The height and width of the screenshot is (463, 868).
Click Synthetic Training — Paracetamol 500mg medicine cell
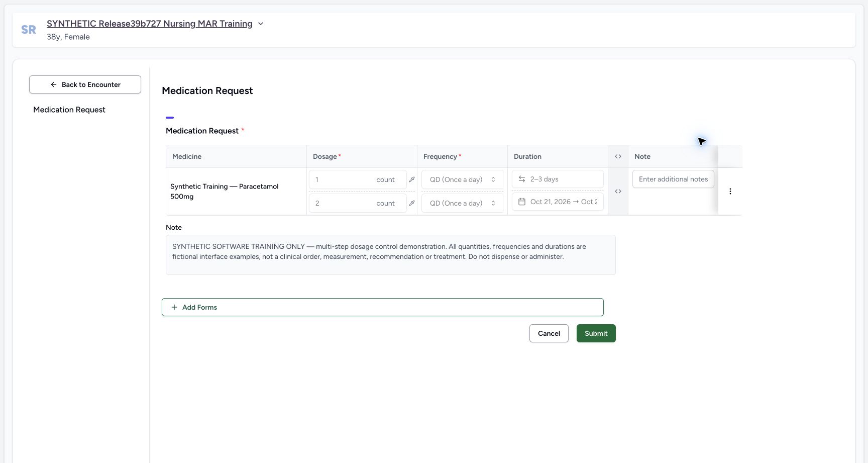236,191
